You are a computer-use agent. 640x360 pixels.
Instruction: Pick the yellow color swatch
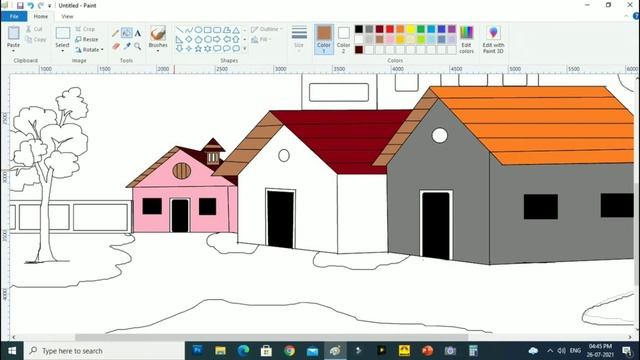pyautogui.click(x=410, y=29)
